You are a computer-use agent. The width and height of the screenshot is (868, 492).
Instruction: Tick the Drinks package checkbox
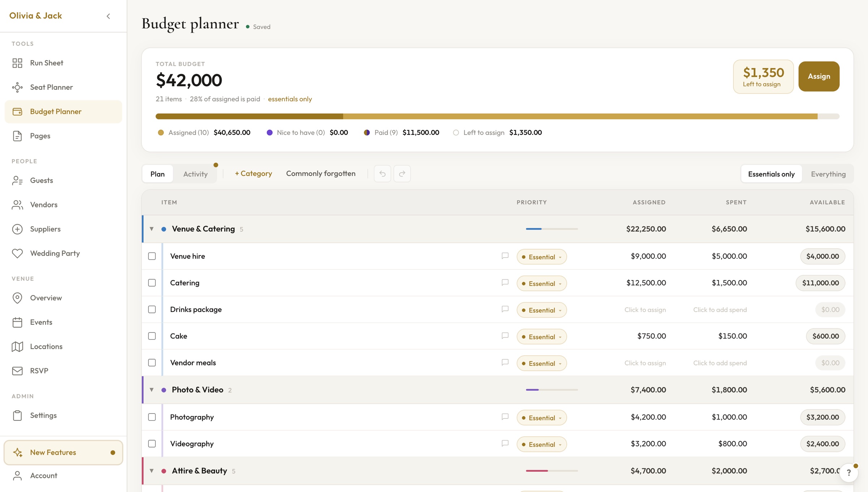152,309
